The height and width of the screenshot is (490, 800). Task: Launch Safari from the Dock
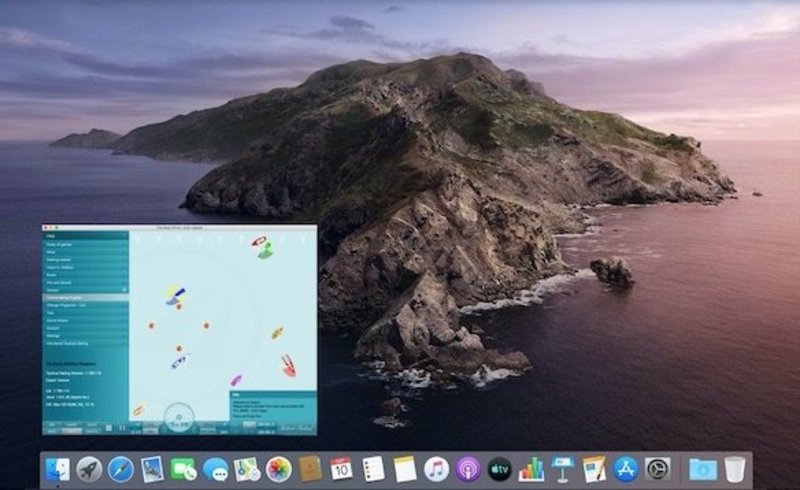[121, 469]
